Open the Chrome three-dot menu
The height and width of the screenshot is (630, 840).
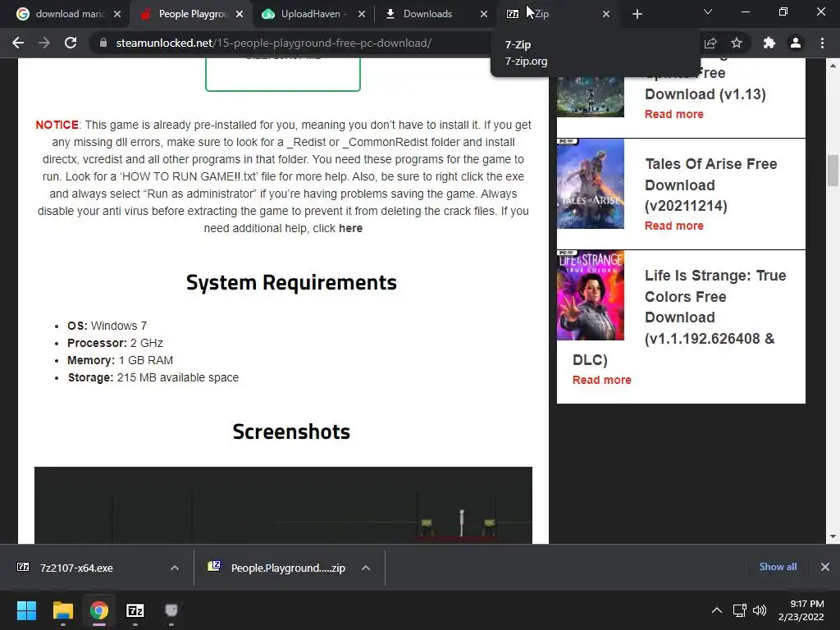point(822,43)
